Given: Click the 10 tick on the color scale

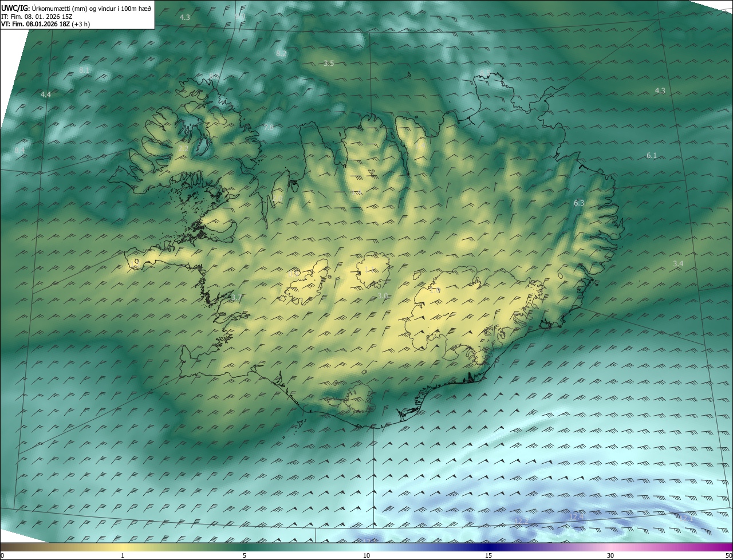Looking at the screenshot, I should click(366, 555).
